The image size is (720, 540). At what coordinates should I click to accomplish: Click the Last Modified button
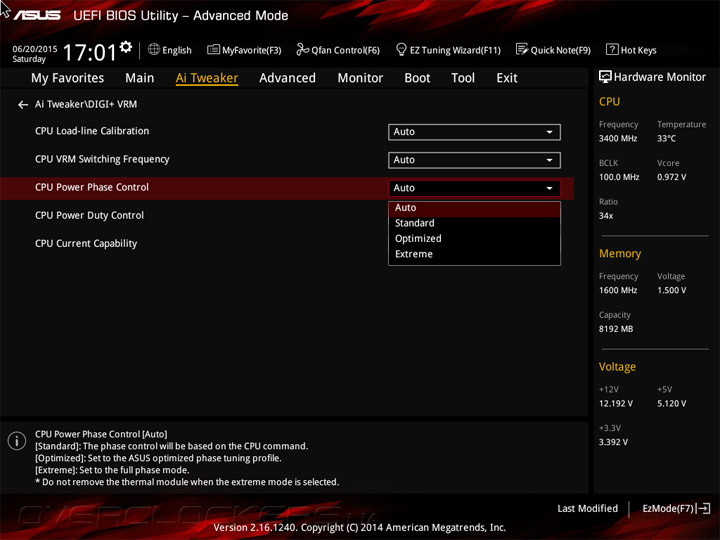(587, 508)
